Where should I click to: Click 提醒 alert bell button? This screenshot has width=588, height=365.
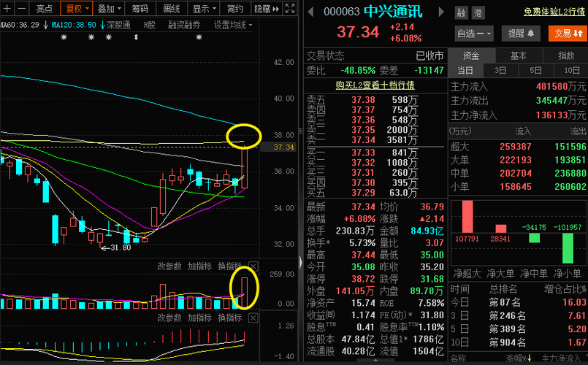pyautogui.click(x=521, y=34)
